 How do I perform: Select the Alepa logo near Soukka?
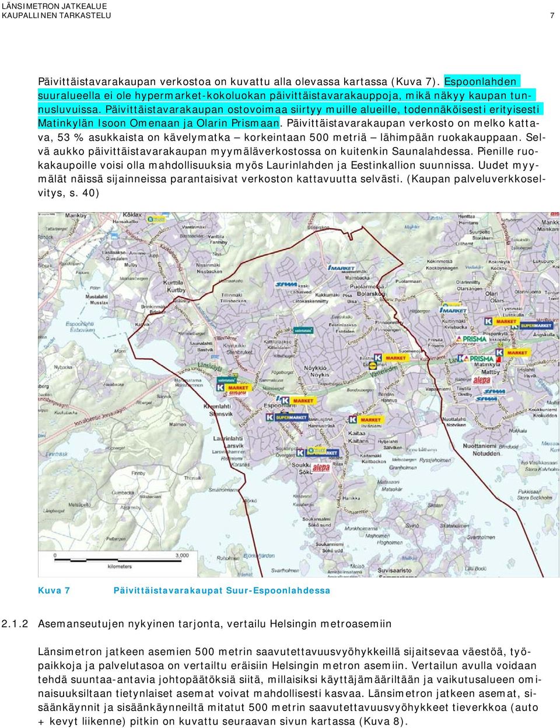(x=321, y=467)
